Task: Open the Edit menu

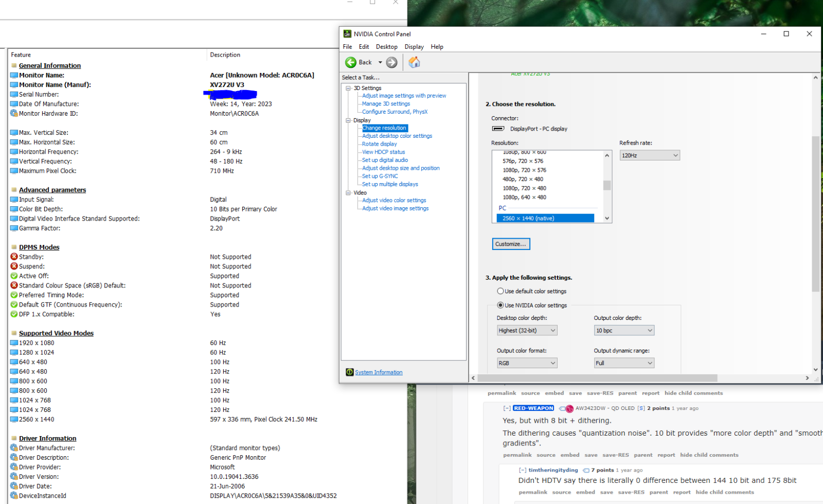Action: (x=364, y=47)
